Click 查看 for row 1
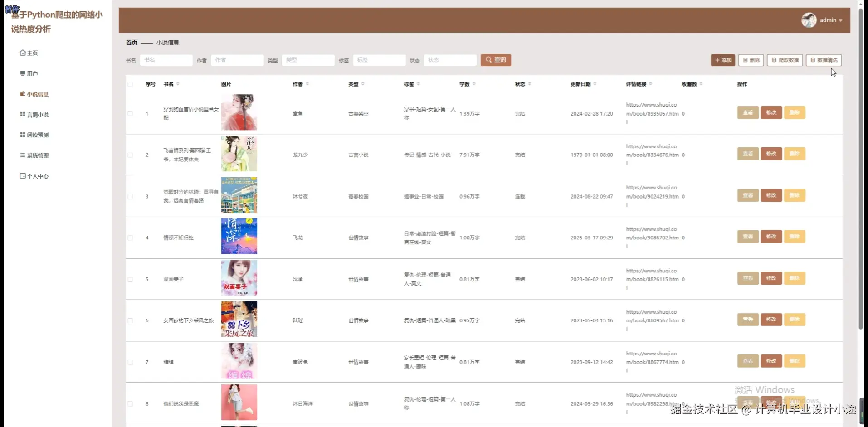The width and height of the screenshot is (868, 427). point(748,112)
